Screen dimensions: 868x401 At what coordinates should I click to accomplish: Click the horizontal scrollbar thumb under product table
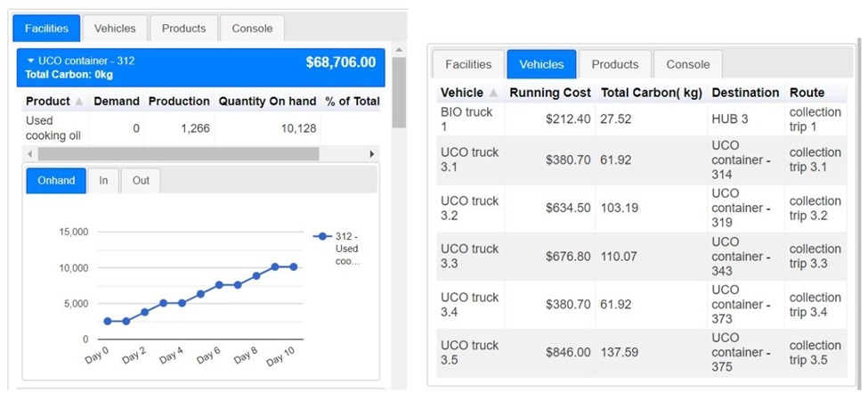[178, 154]
